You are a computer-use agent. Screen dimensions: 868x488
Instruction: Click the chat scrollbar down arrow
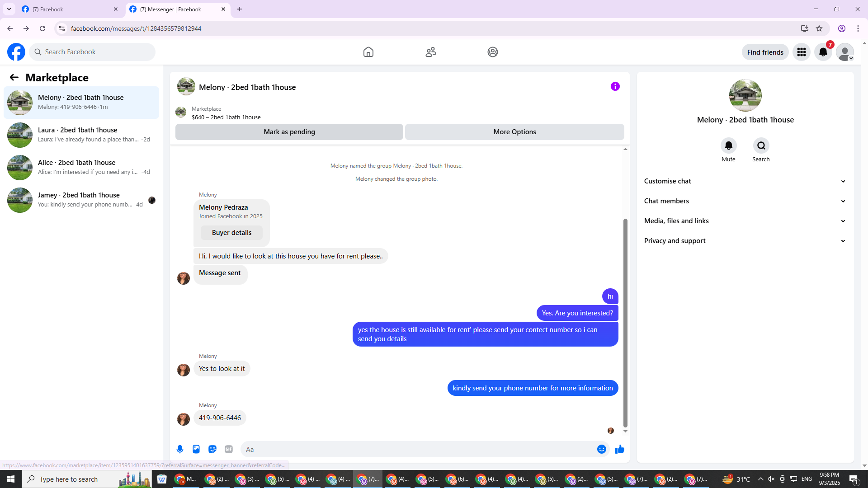click(x=625, y=431)
